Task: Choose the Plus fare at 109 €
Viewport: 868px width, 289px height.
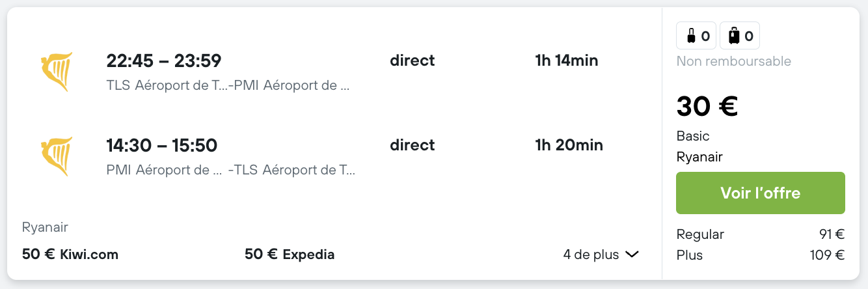Action: pos(761,255)
